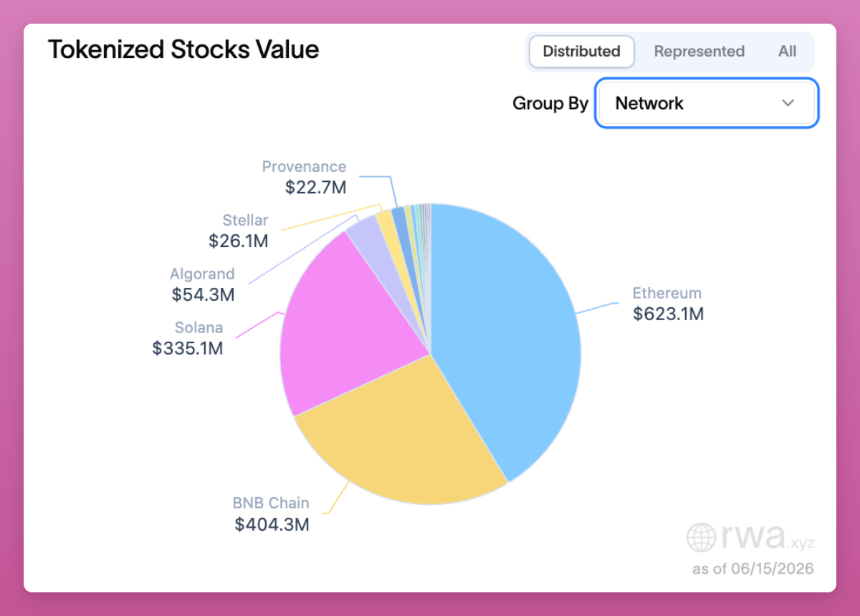The width and height of the screenshot is (860, 616).
Task: Click the Ethereum label
Action: (666, 293)
